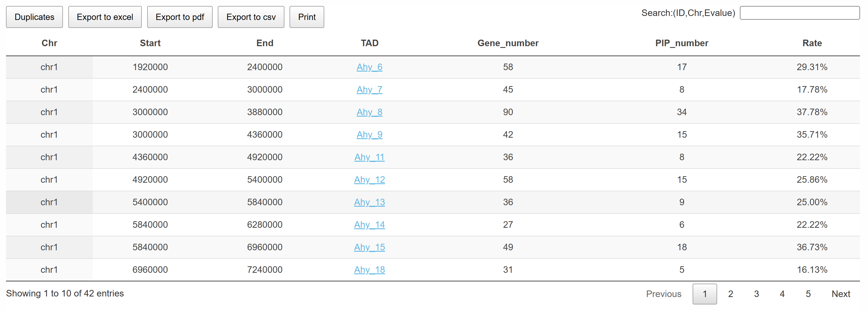Sort by PIP_number column header
The height and width of the screenshot is (311, 868).
tap(682, 43)
